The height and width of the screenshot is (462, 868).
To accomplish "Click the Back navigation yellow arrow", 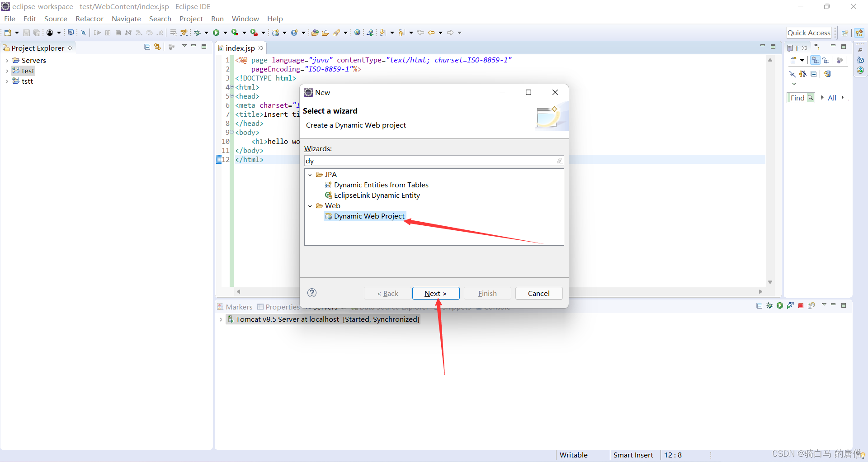I will (x=431, y=33).
